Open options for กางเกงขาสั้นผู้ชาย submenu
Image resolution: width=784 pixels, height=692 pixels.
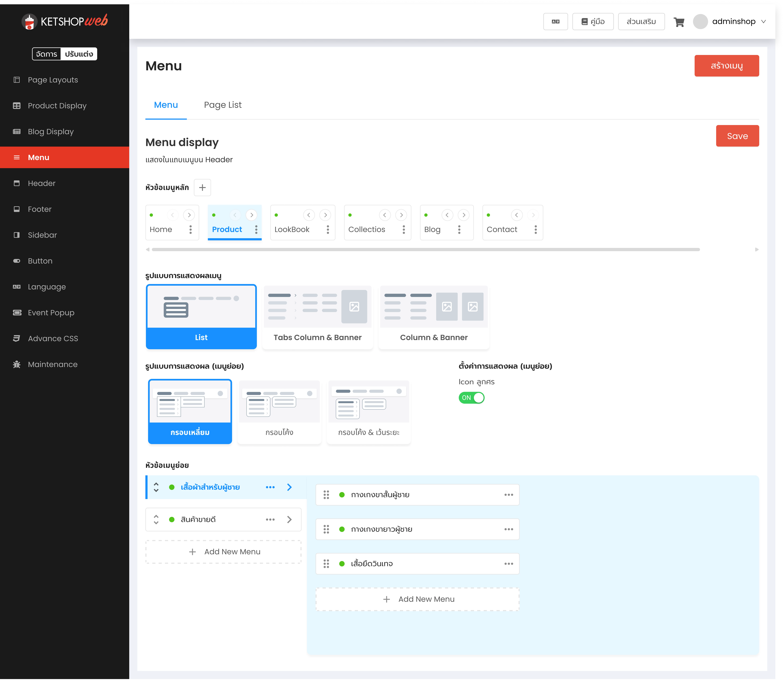(509, 495)
